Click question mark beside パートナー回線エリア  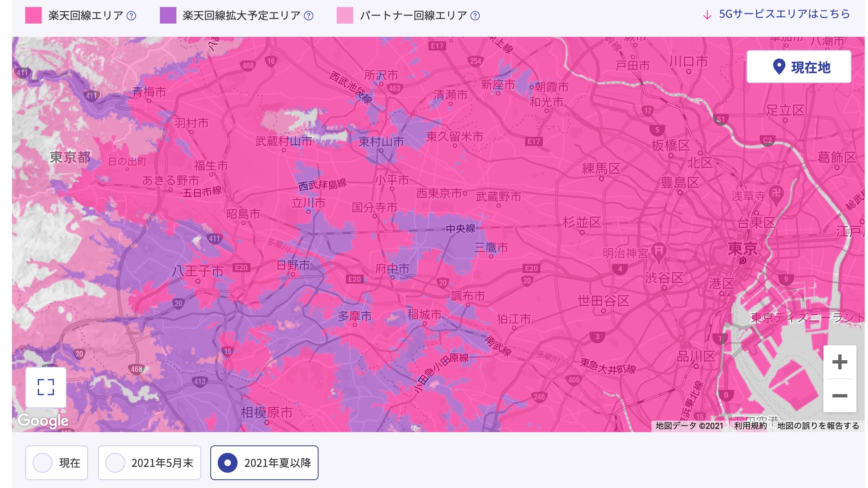475,16
